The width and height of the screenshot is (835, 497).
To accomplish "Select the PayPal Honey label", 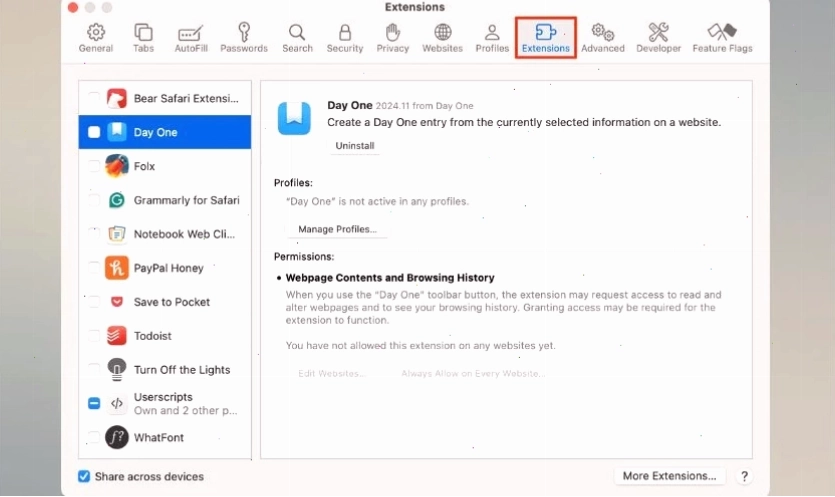I will [x=168, y=268].
